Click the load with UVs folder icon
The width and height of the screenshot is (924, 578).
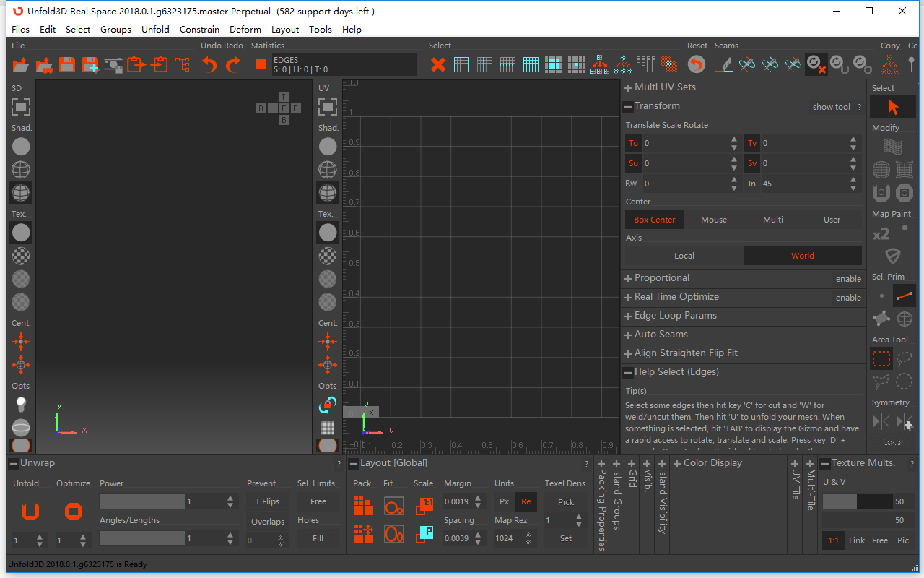pos(44,65)
